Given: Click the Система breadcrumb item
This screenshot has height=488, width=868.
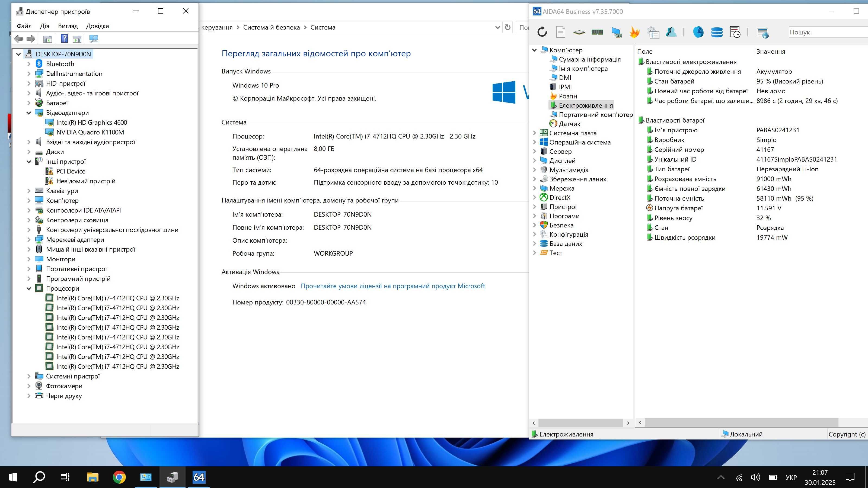Looking at the screenshot, I should (x=323, y=27).
